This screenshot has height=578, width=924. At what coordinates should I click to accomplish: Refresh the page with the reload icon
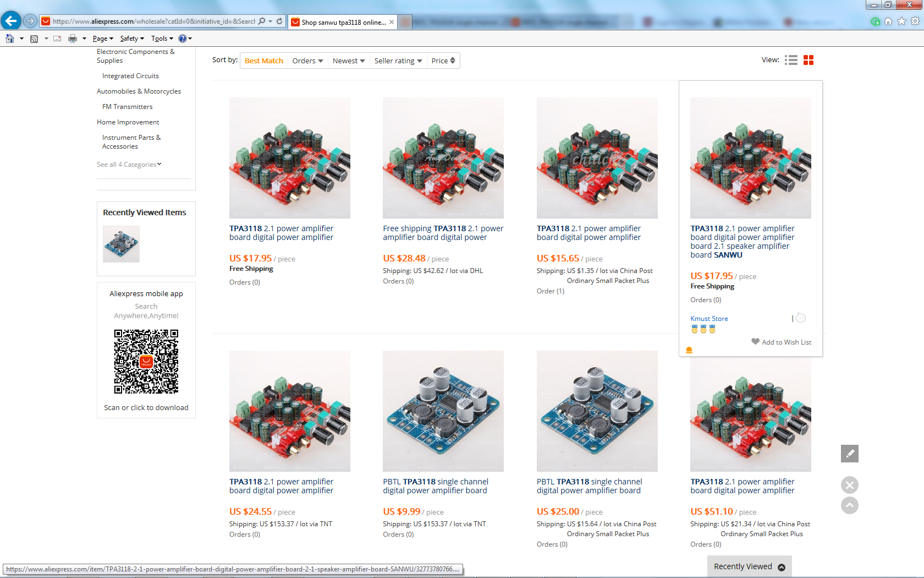click(x=279, y=21)
